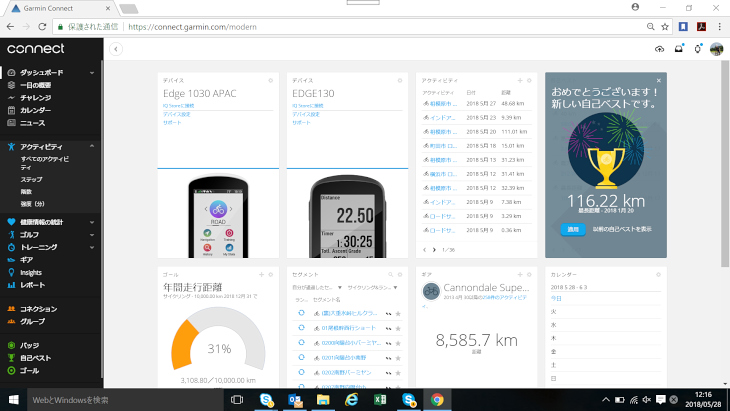This screenshot has width=730, height=411.
Task: Expand the ゴルフ sidebar section
Action: point(92,235)
